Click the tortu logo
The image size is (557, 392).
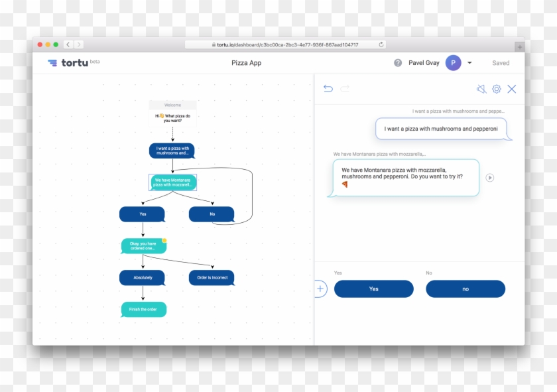(x=68, y=63)
